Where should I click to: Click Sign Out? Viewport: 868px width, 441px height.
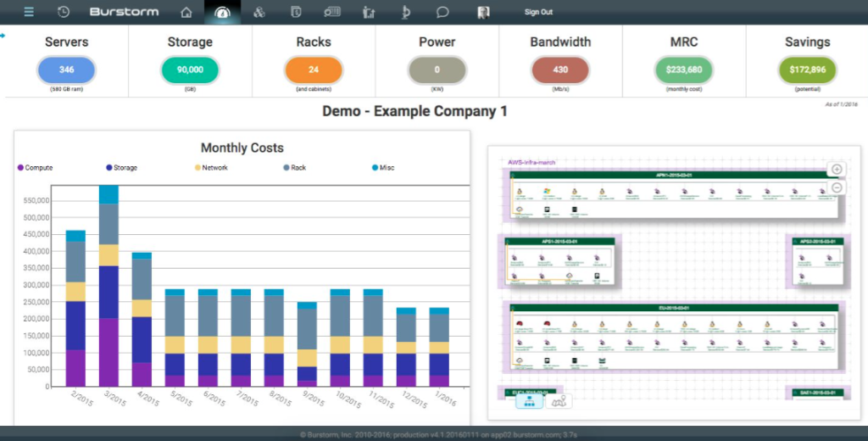coord(538,12)
